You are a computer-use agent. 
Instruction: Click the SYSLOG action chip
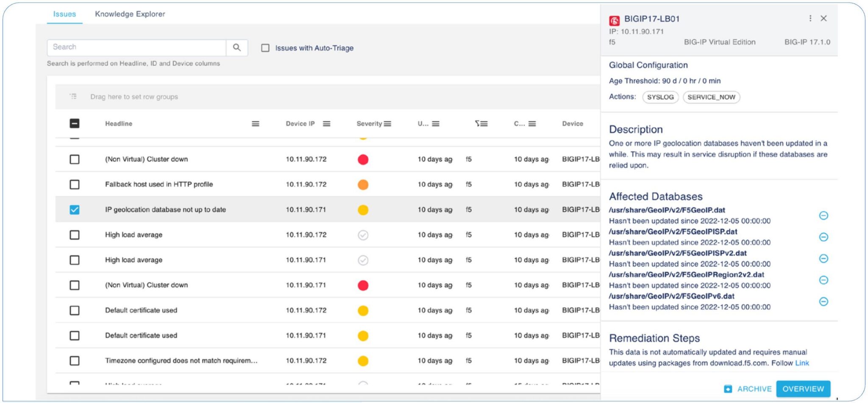click(x=660, y=97)
